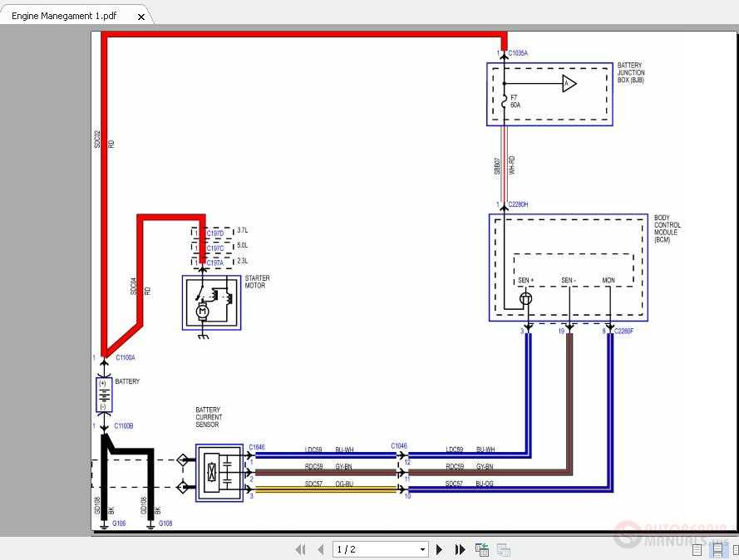Go to the next page
739x560 pixels.
tap(439, 549)
